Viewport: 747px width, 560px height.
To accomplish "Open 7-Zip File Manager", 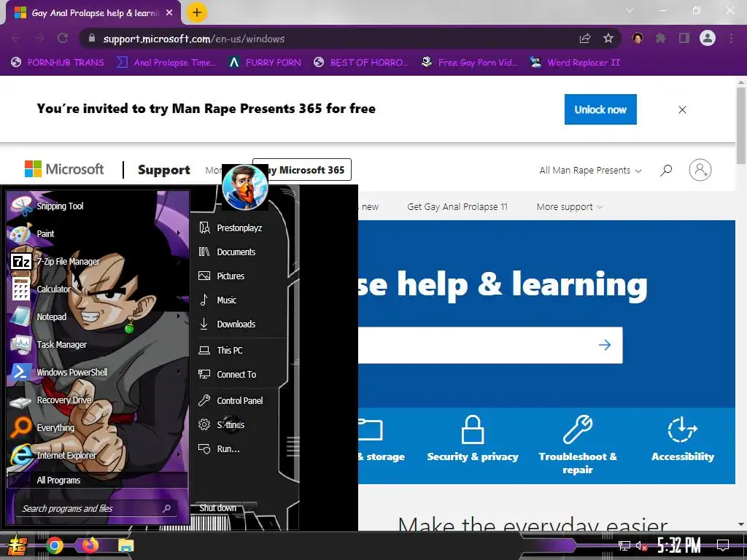I will tap(98, 261).
